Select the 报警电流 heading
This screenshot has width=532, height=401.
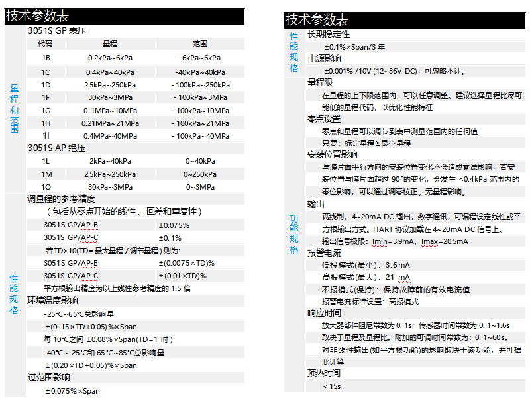(324, 253)
